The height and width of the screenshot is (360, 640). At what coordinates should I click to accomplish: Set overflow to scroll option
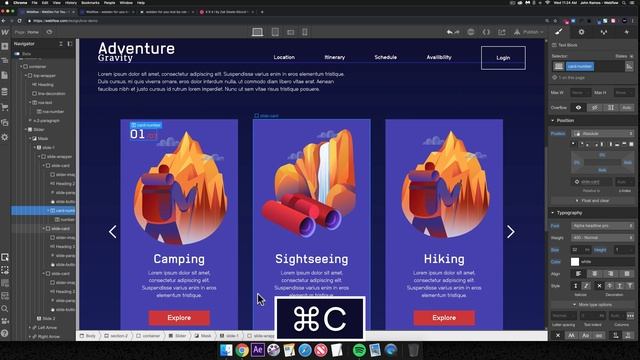click(x=611, y=108)
